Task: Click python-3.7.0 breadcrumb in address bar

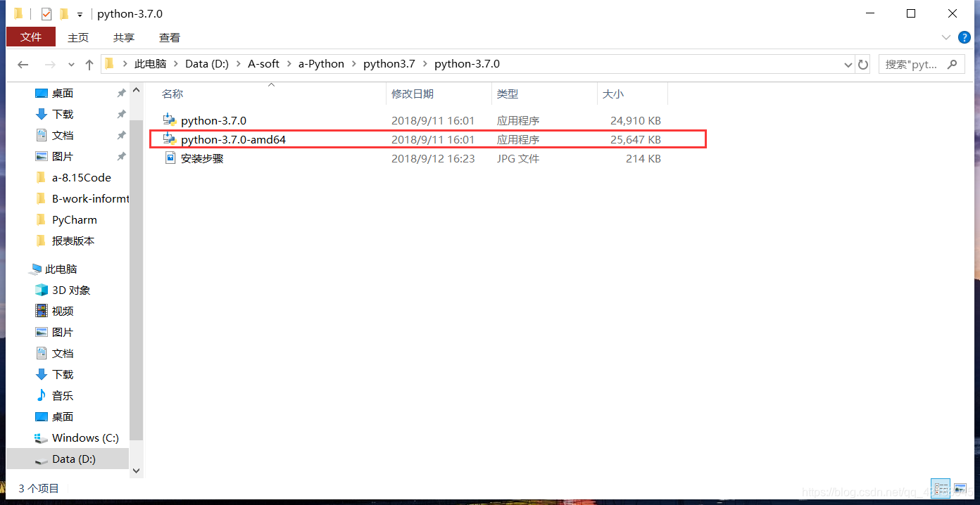Action: click(467, 63)
